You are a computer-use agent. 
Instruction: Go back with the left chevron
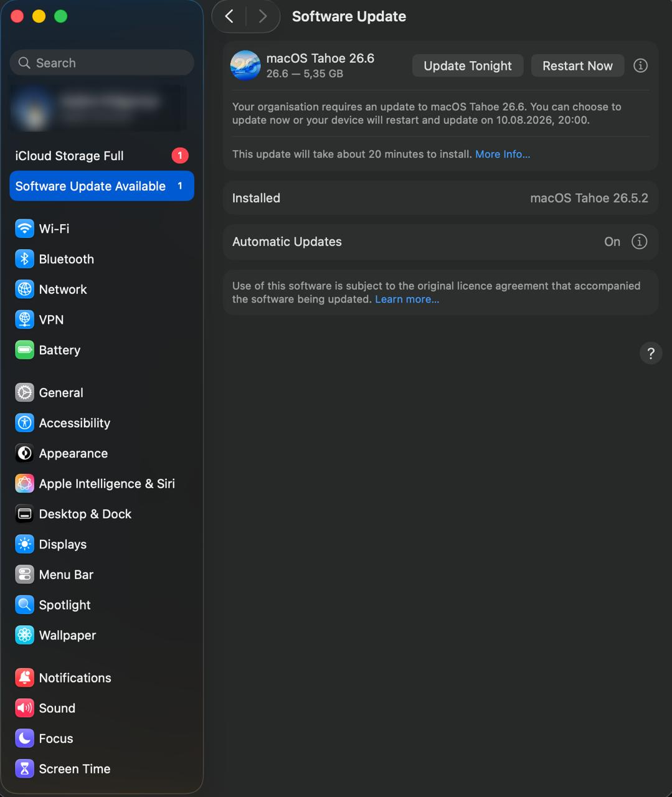coord(229,16)
